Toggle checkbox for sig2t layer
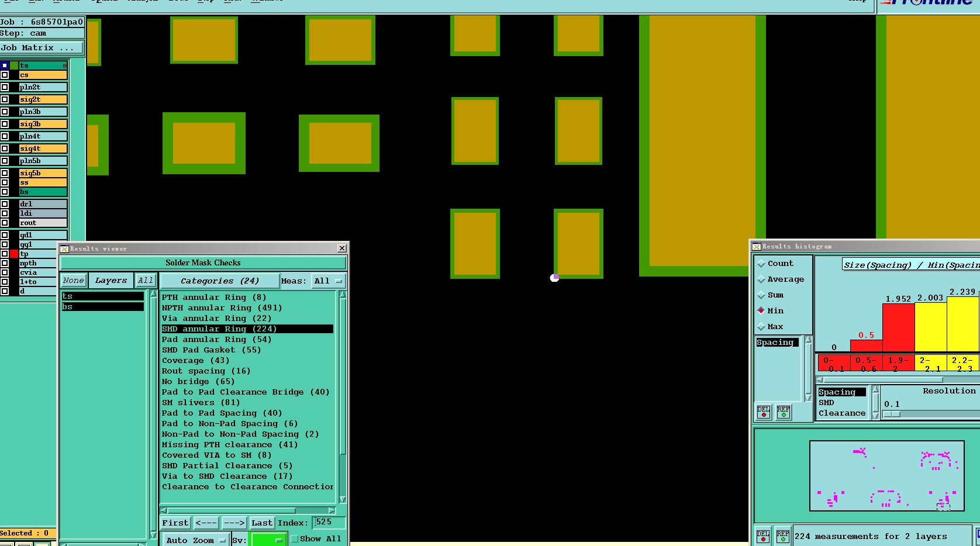980x546 pixels. 5,99
